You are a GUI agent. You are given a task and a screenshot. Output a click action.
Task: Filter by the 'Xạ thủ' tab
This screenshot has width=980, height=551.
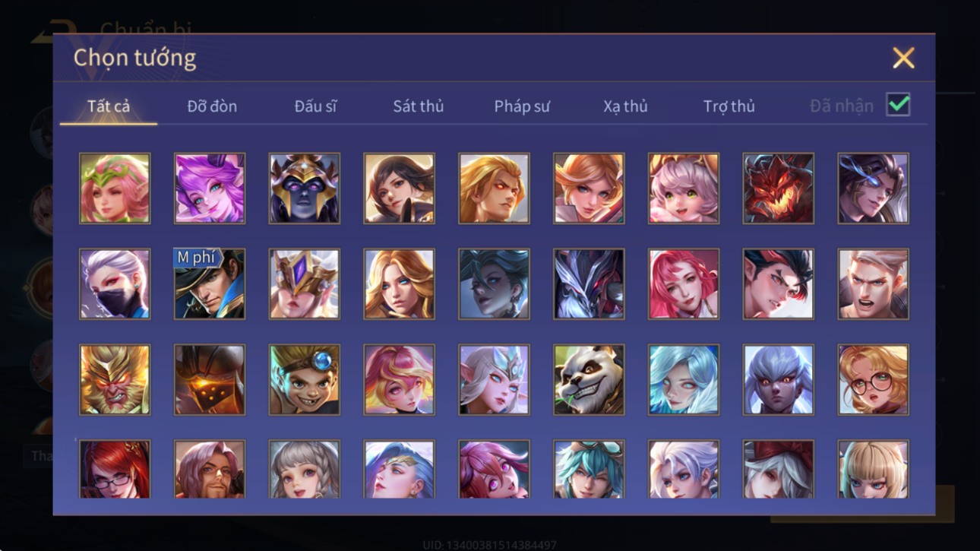[x=625, y=106]
